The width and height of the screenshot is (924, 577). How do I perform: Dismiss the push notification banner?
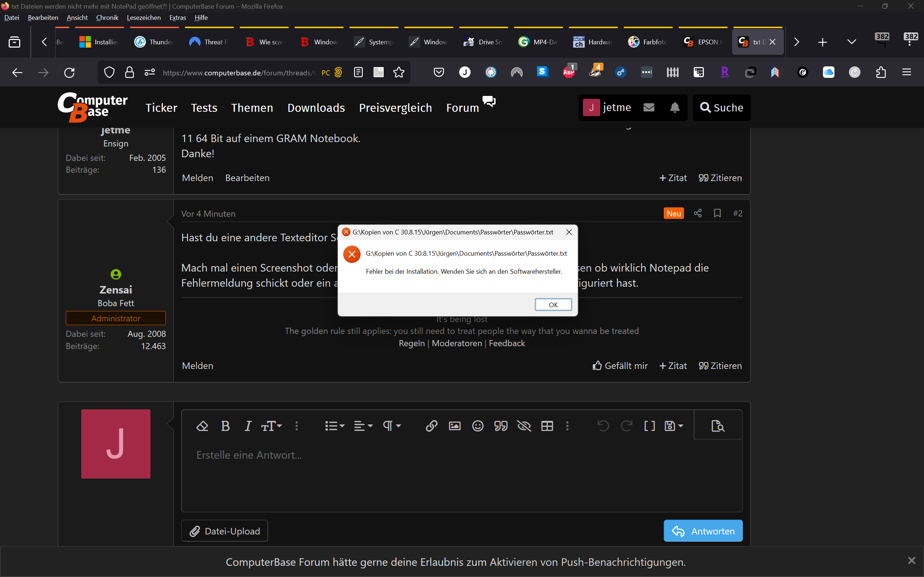(911, 560)
